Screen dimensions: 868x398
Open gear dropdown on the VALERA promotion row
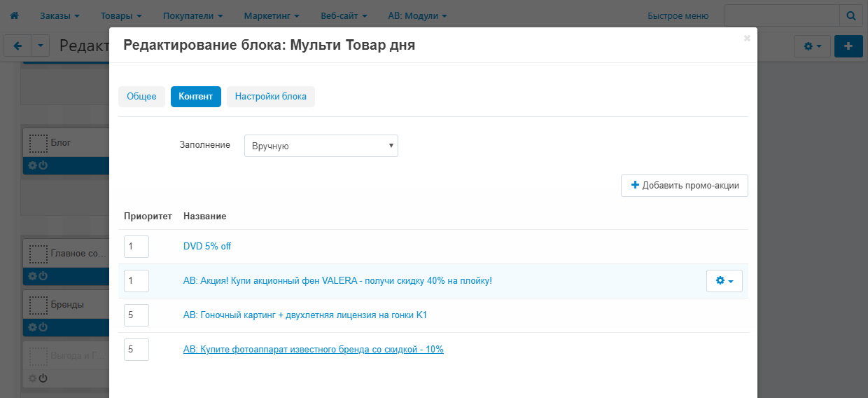[724, 281]
